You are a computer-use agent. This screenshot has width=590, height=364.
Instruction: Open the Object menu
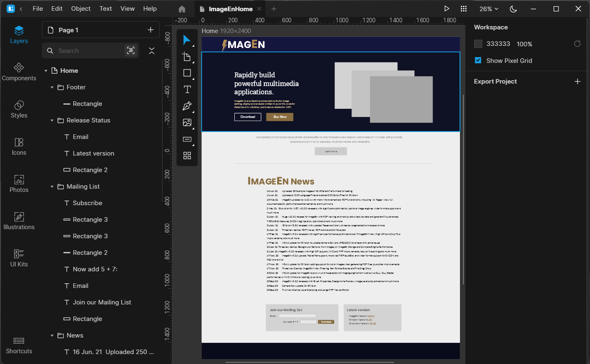(x=81, y=9)
